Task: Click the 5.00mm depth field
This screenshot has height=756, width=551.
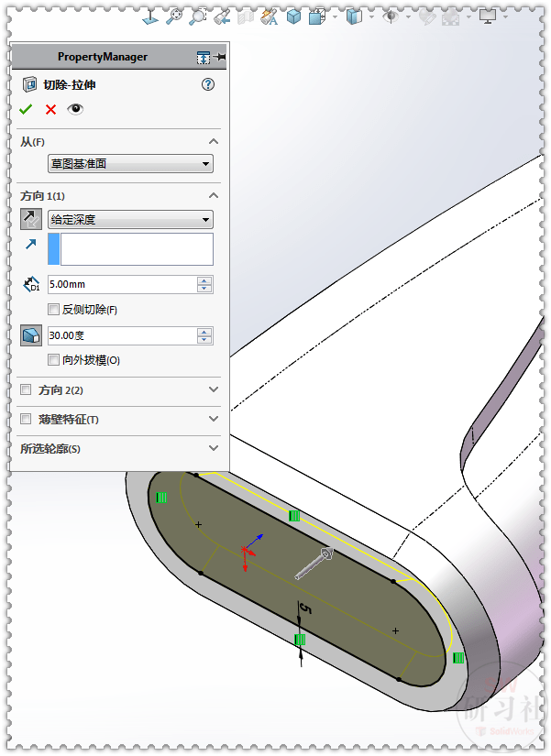Action: [123, 284]
